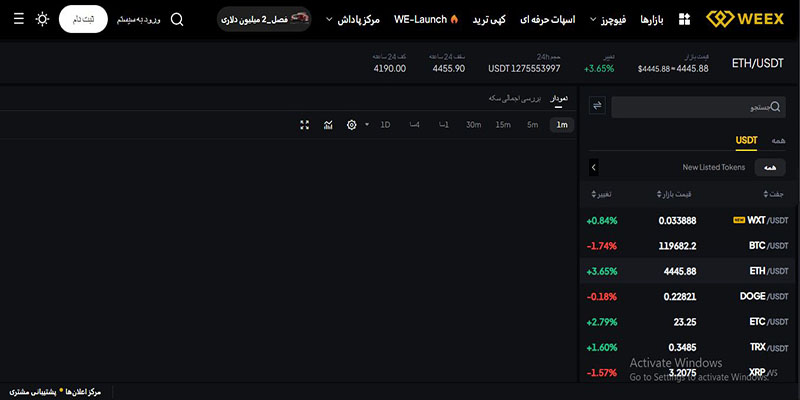Select the ETH/USDT list row

click(687, 271)
